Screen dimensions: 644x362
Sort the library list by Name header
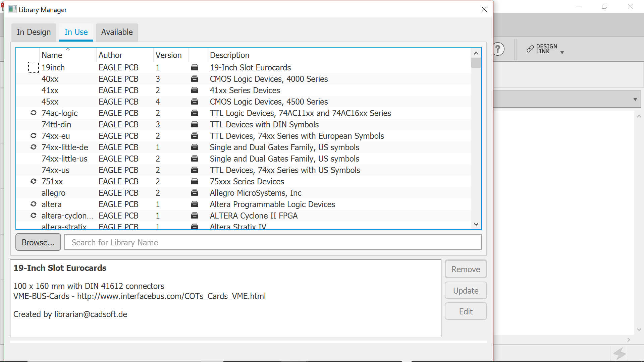coord(52,55)
